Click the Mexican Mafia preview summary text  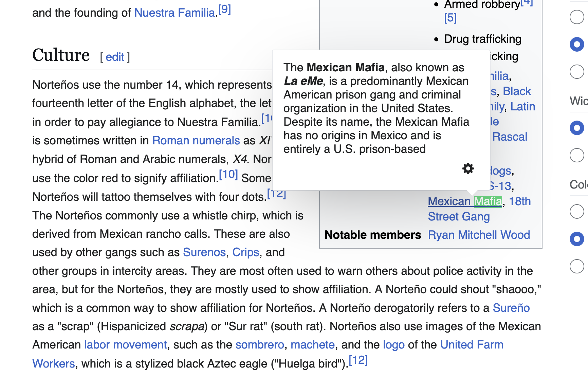coord(376,108)
